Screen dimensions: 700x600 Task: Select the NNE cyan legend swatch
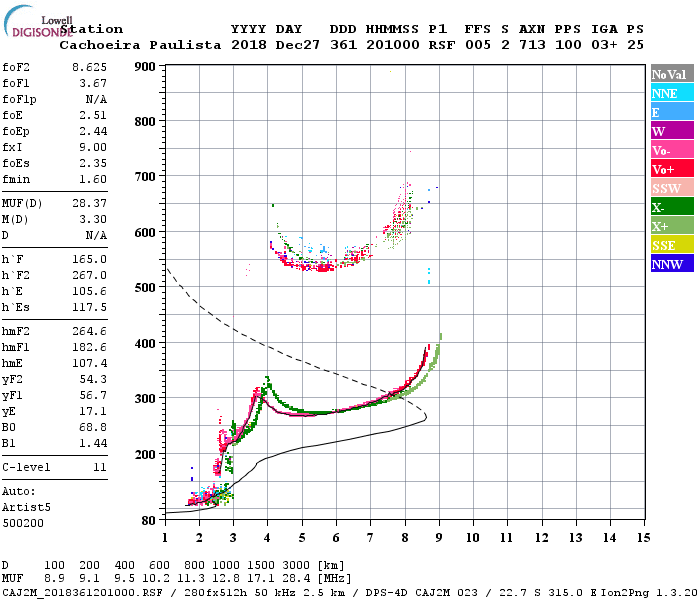672,93
